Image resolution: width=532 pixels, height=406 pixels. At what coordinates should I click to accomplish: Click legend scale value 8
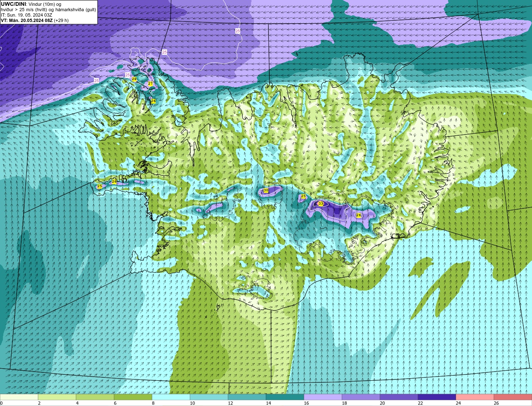point(153,403)
